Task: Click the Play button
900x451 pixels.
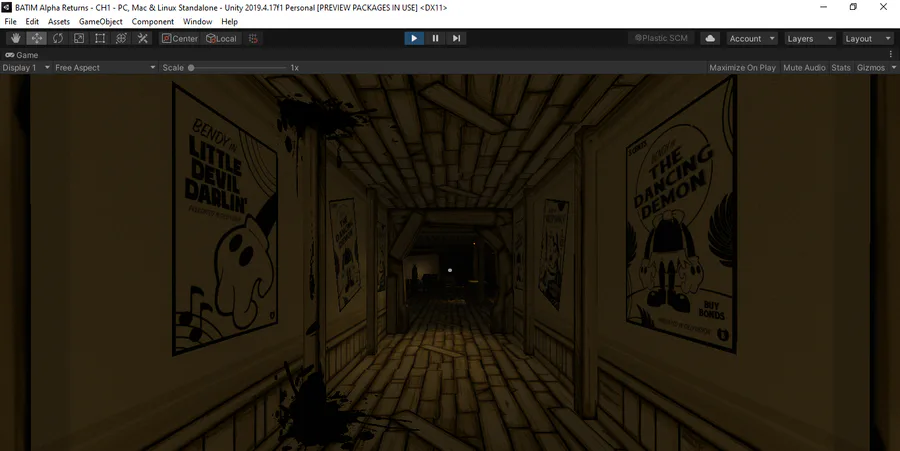Action: 414,38
